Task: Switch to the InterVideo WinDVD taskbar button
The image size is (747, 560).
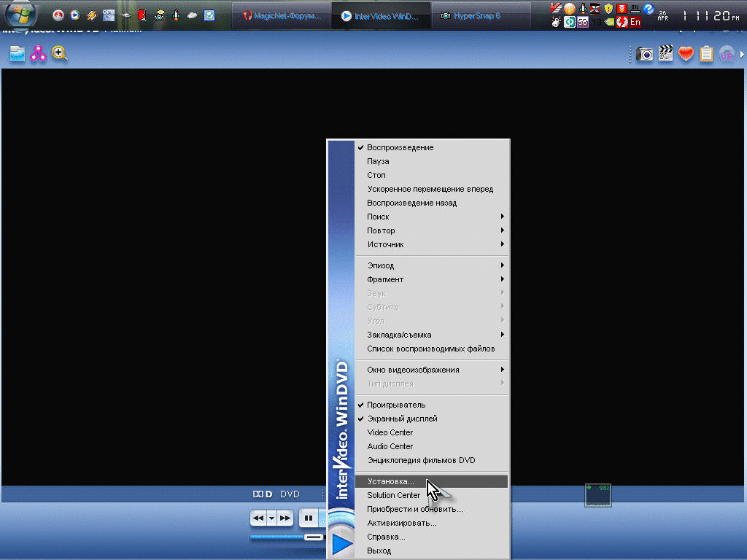Action: pyautogui.click(x=380, y=16)
